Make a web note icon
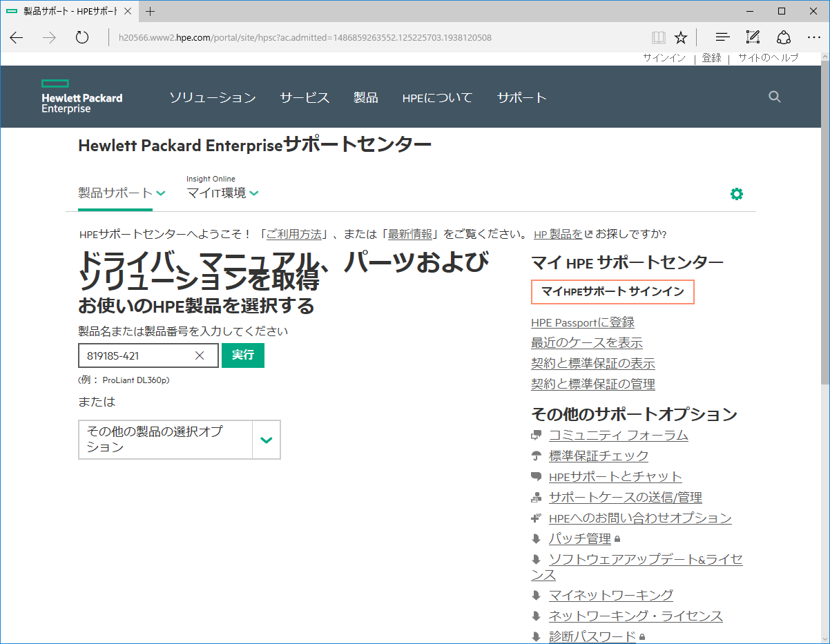Screen dimensions: 830x644 [x=753, y=37]
